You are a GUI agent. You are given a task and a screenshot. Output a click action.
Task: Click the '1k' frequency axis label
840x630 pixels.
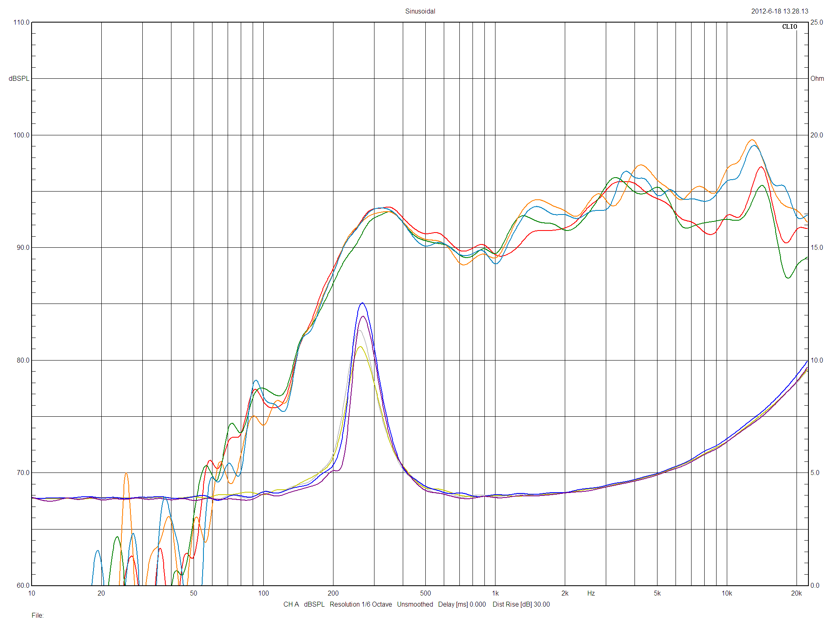pyautogui.click(x=495, y=593)
